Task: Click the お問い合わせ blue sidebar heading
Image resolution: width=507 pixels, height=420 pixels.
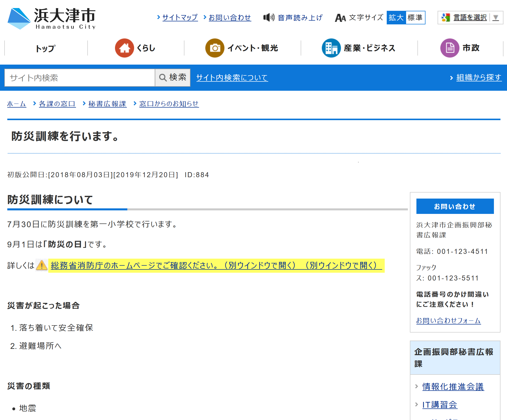Action: coord(455,206)
